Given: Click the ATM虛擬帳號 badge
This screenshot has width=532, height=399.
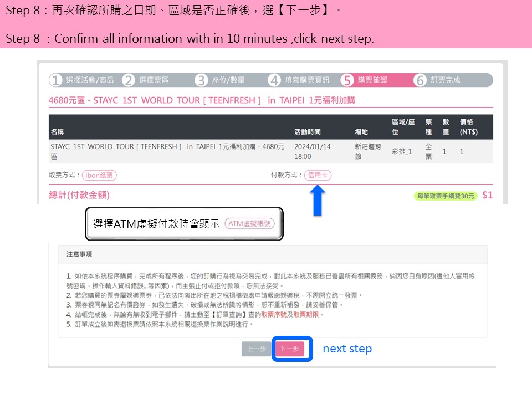Looking at the screenshot, I should 249,224.
